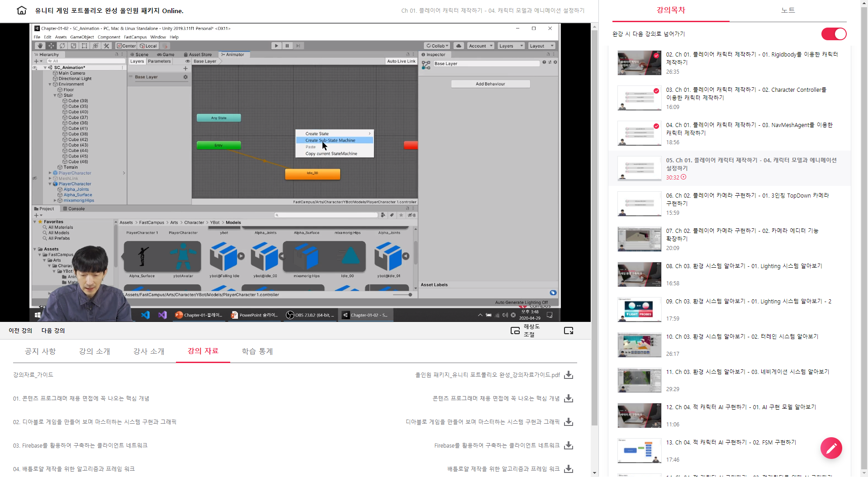This screenshot has height=477, width=868.
Task: Click the edit pencil floating button
Action: pyautogui.click(x=831, y=448)
